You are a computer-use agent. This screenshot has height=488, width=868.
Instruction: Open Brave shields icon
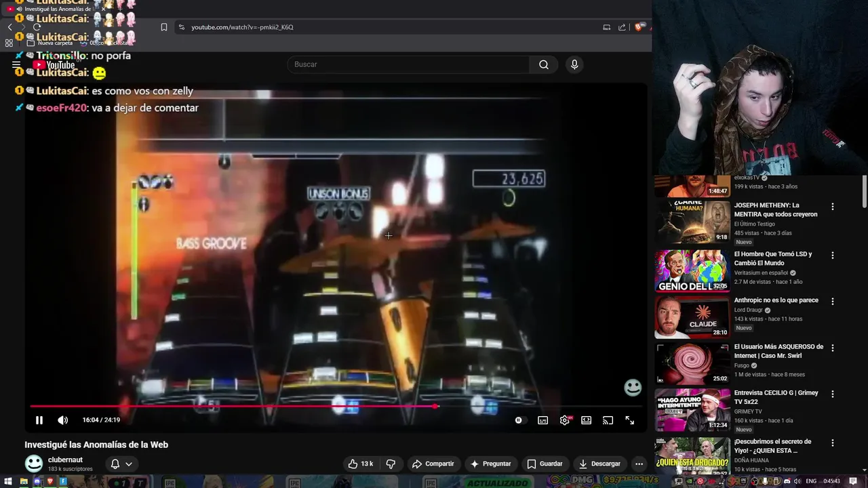point(639,27)
